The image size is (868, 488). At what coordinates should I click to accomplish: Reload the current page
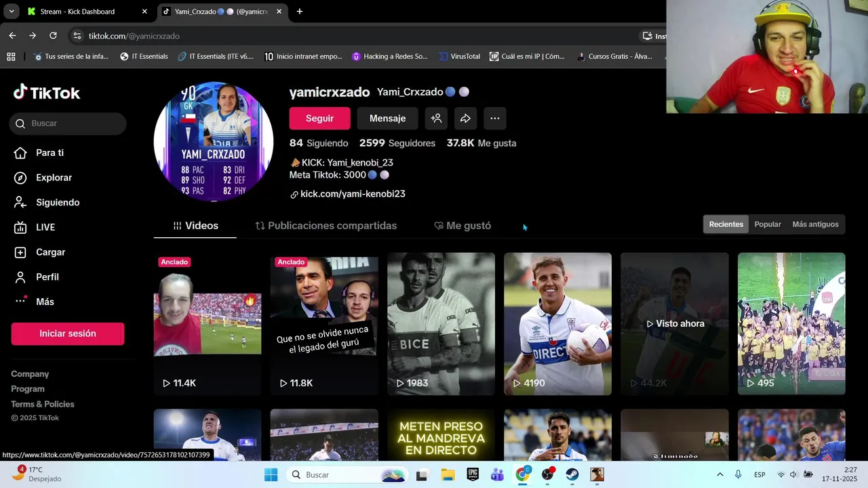54,36
